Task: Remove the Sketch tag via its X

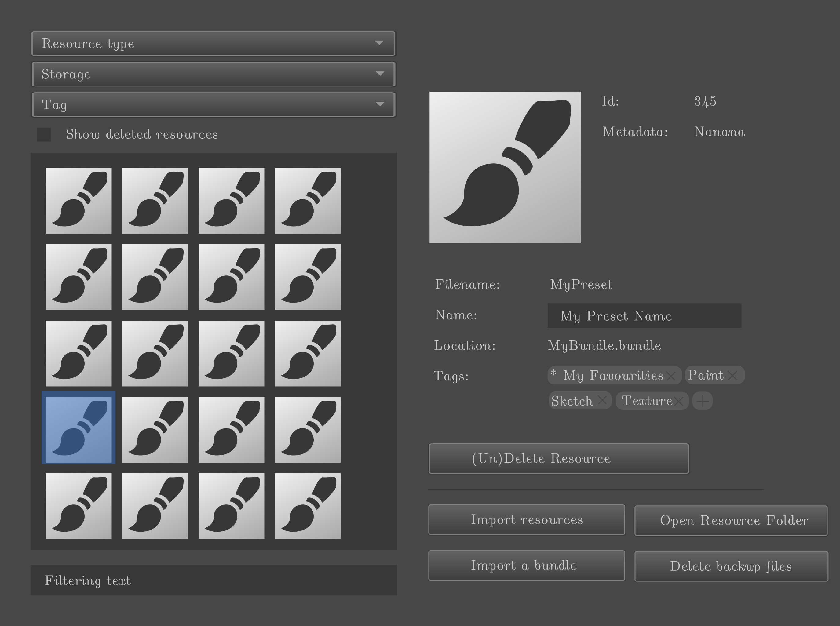Action: coord(602,400)
